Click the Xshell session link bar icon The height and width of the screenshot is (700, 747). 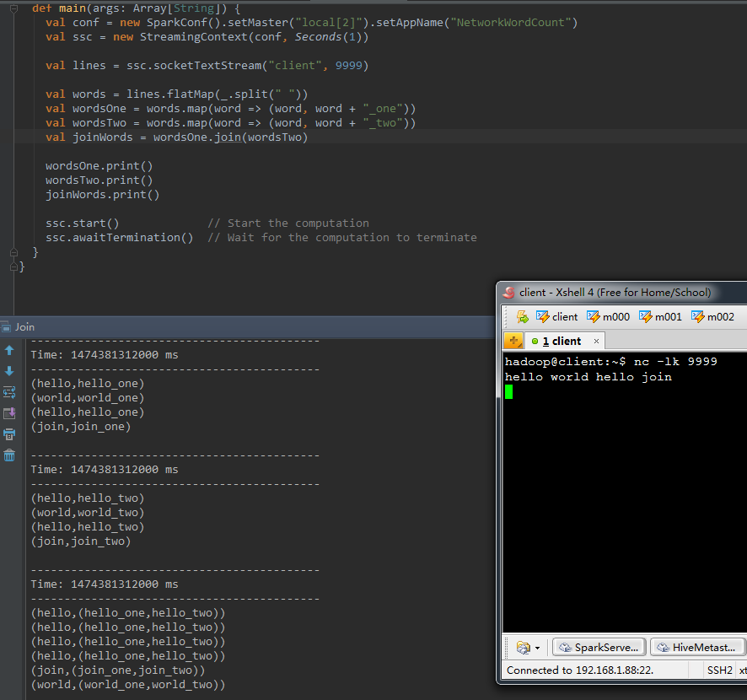click(x=523, y=317)
